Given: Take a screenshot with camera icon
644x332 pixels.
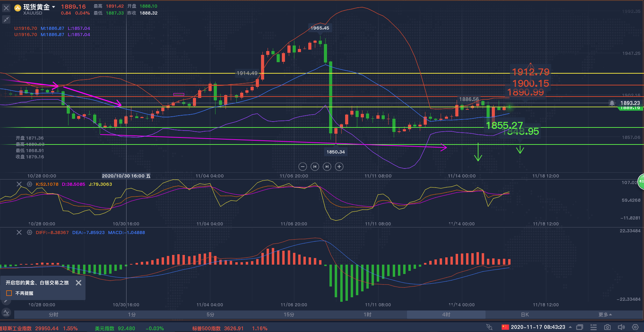Looking at the screenshot, I should pos(608,327).
